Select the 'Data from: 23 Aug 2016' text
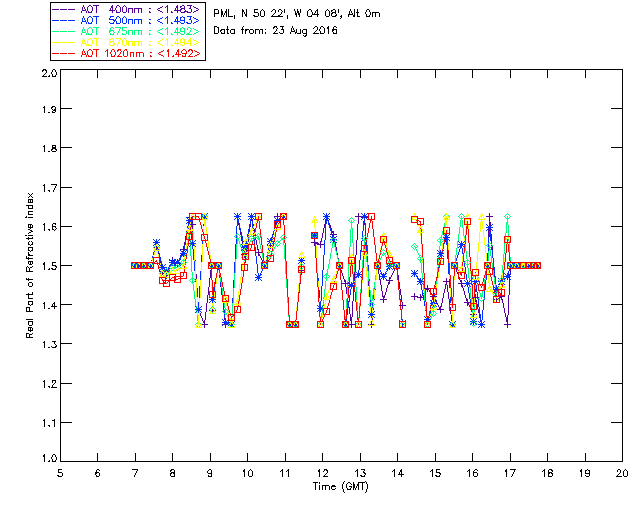 pyautogui.click(x=276, y=31)
